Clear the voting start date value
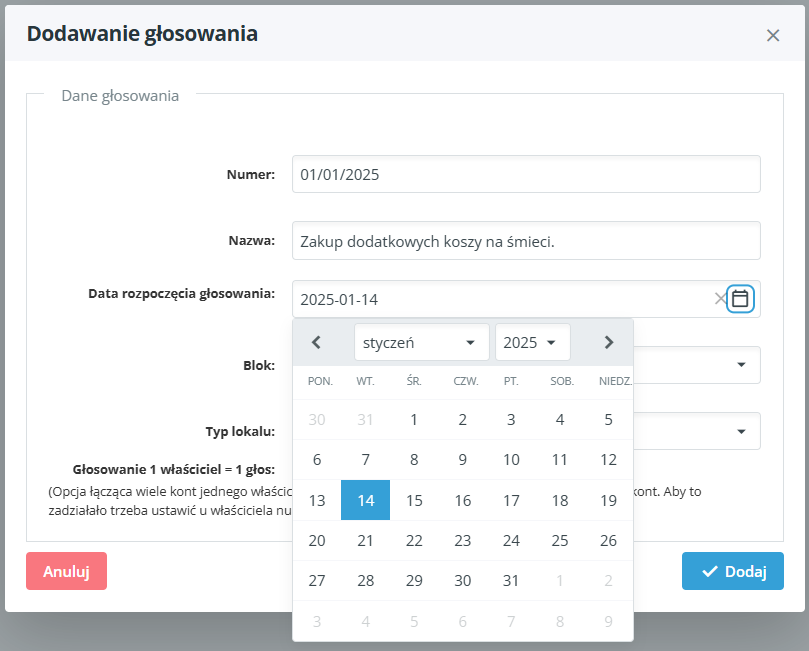The width and height of the screenshot is (809, 651). click(720, 299)
